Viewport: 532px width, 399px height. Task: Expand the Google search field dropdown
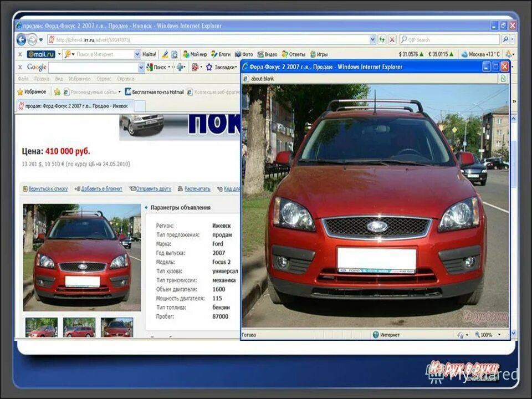141,68
